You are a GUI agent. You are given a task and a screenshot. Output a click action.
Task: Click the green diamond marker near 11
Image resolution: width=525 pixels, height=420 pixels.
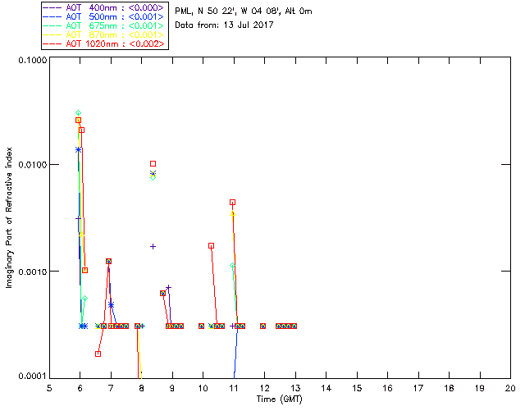(233, 266)
